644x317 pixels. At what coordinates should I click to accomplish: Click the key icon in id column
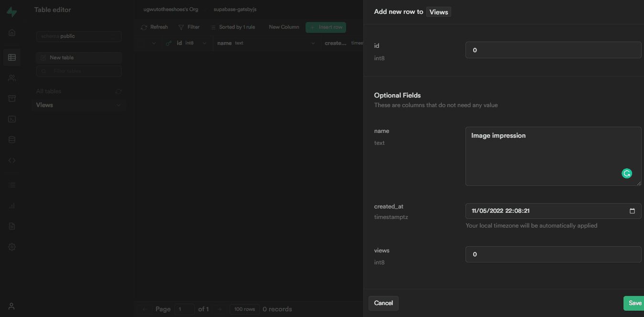(169, 43)
